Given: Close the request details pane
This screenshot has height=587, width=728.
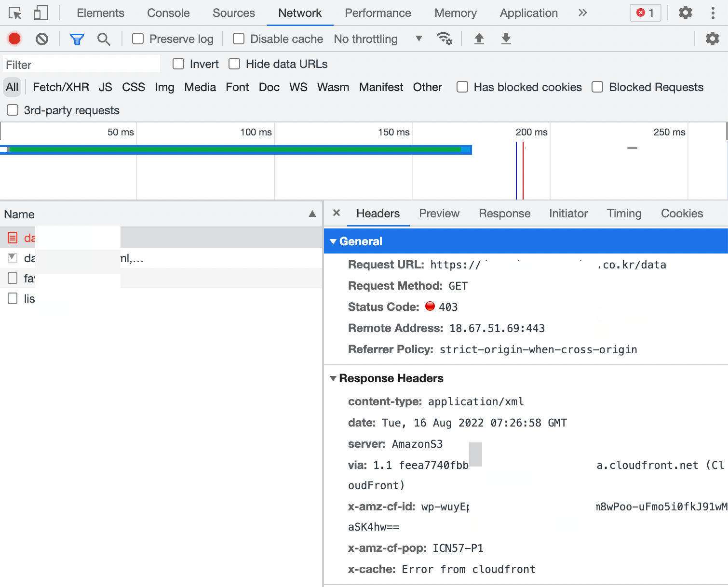Looking at the screenshot, I should point(337,213).
